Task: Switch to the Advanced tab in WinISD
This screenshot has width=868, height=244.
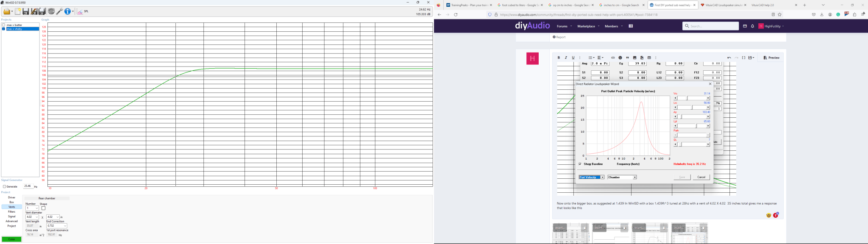Action: coord(12,221)
